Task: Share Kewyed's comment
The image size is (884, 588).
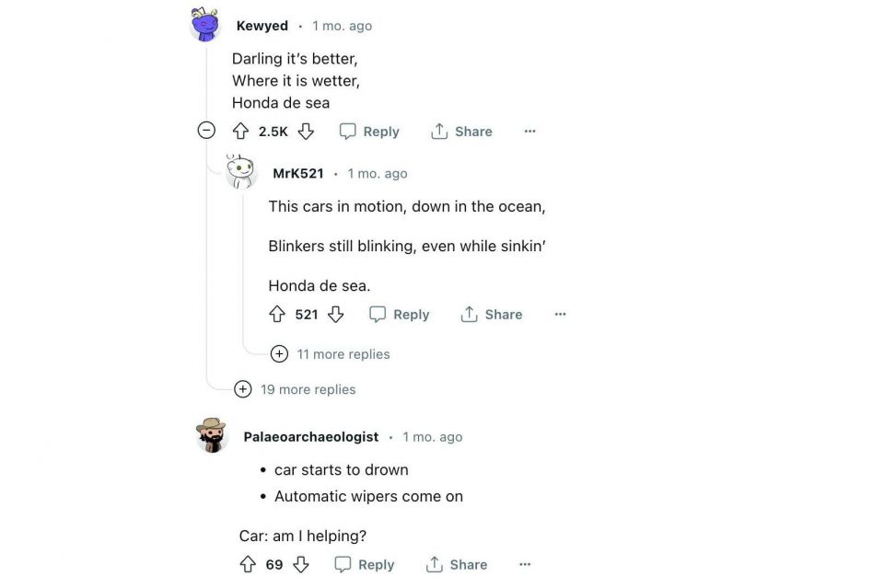Action: 461,132
